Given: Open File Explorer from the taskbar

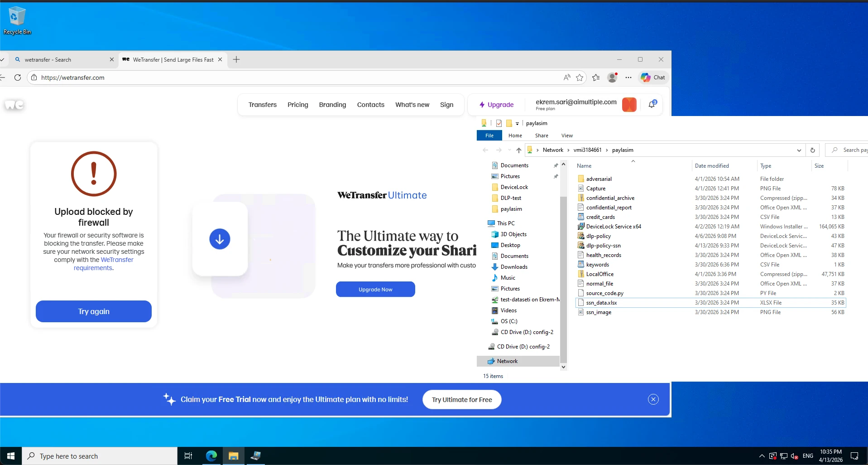Looking at the screenshot, I should click(x=234, y=456).
